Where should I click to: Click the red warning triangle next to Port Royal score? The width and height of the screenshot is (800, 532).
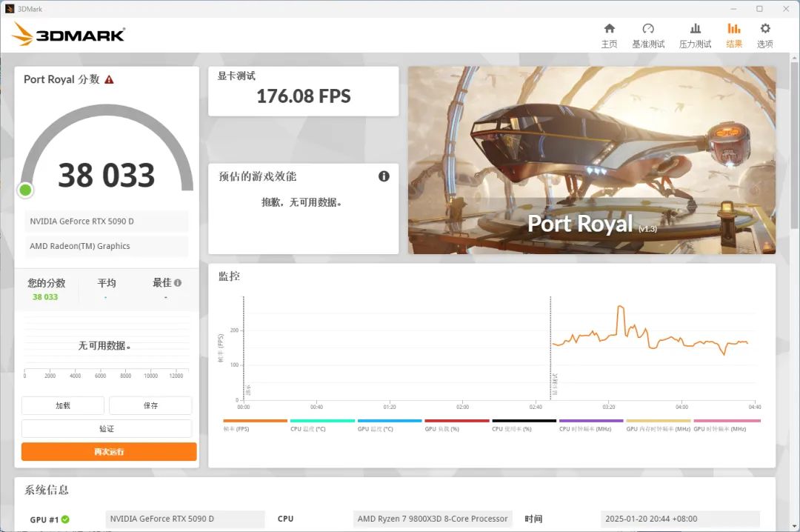pyautogui.click(x=109, y=79)
